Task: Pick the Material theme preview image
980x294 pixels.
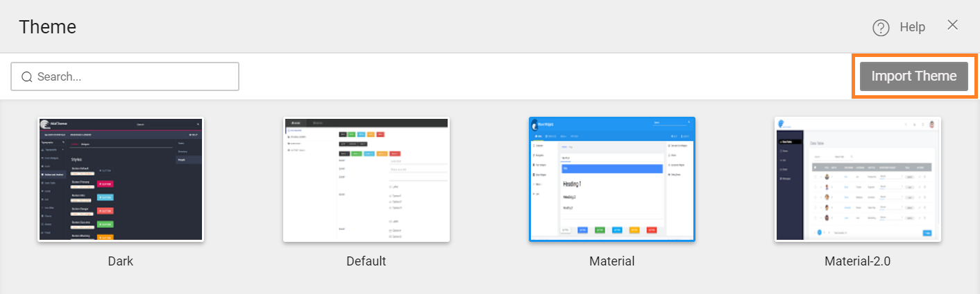Action: point(612,179)
